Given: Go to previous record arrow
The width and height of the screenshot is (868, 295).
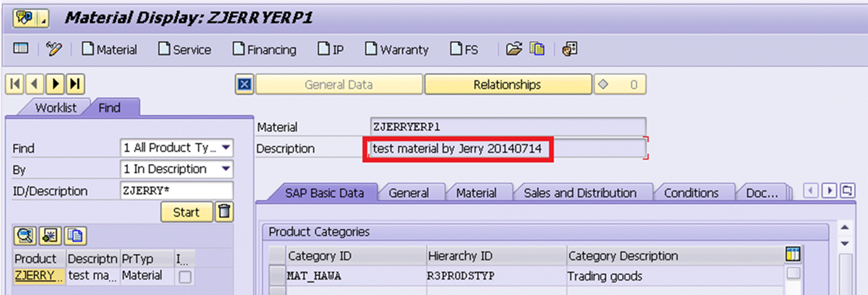Looking at the screenshot, I should pyautogui.click(x=35, y=84).
